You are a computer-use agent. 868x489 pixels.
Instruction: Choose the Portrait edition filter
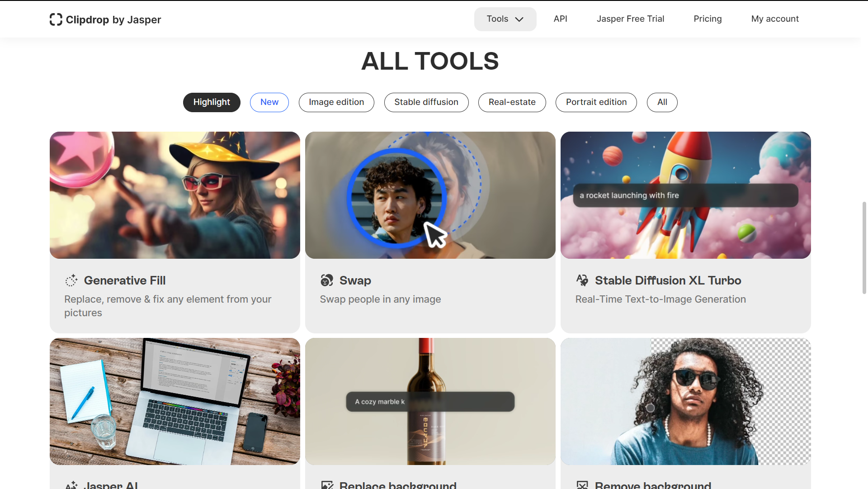pyautogui.click(x=596, y=102)
